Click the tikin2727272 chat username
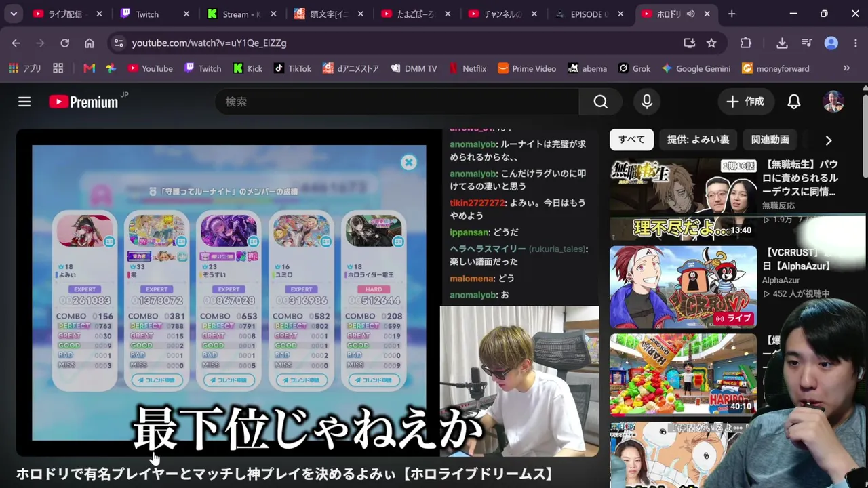 (x=477, y=203)
